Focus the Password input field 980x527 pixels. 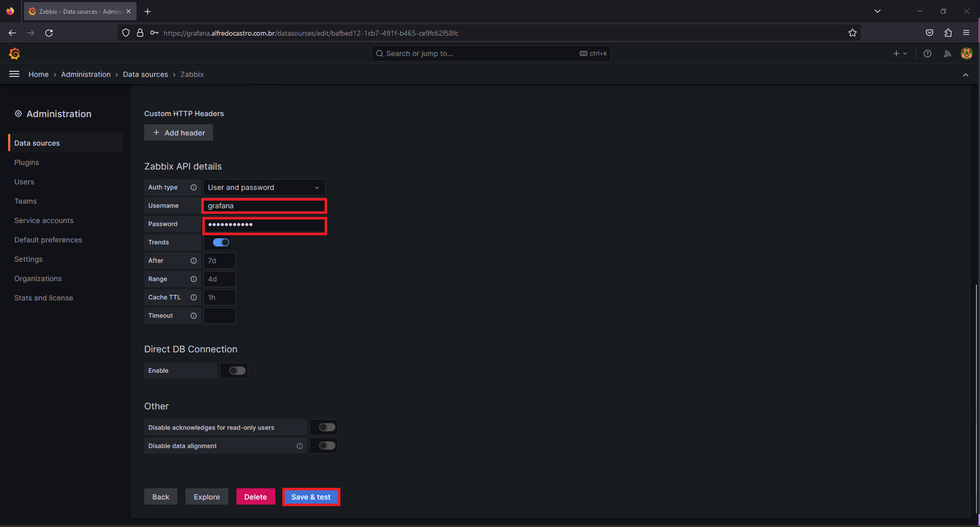click(x=264, y=225)
